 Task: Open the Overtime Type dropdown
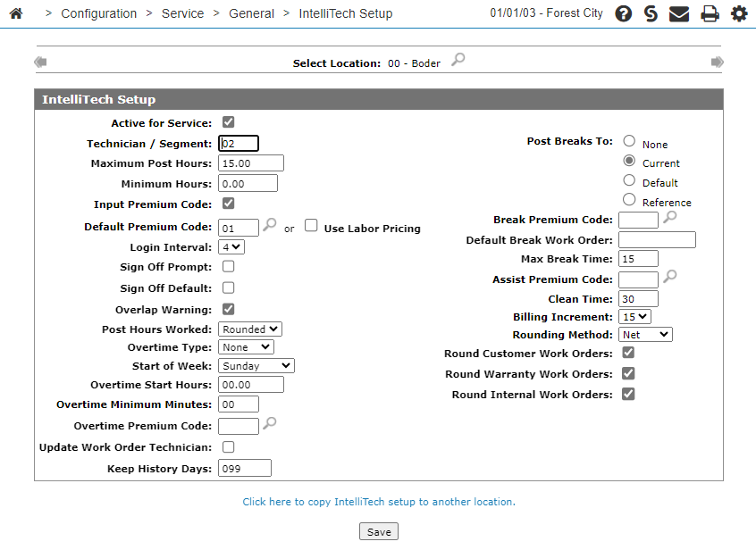(246, 347)
